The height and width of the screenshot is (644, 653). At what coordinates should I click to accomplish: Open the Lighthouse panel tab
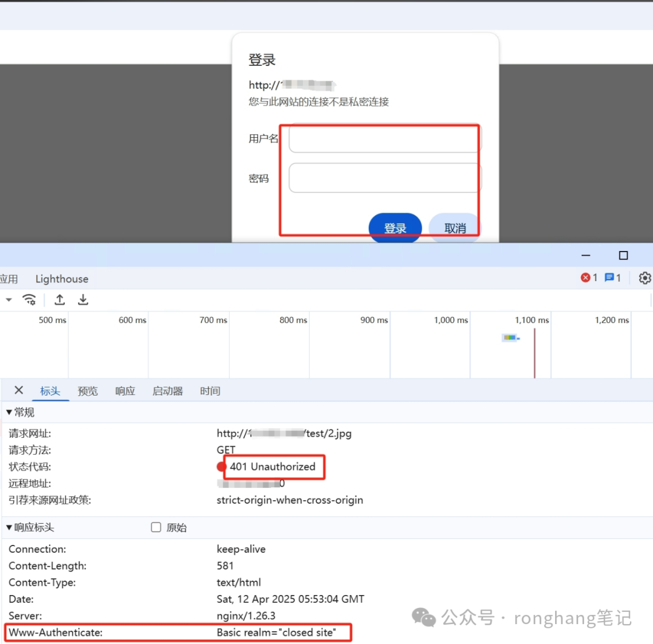62,279
